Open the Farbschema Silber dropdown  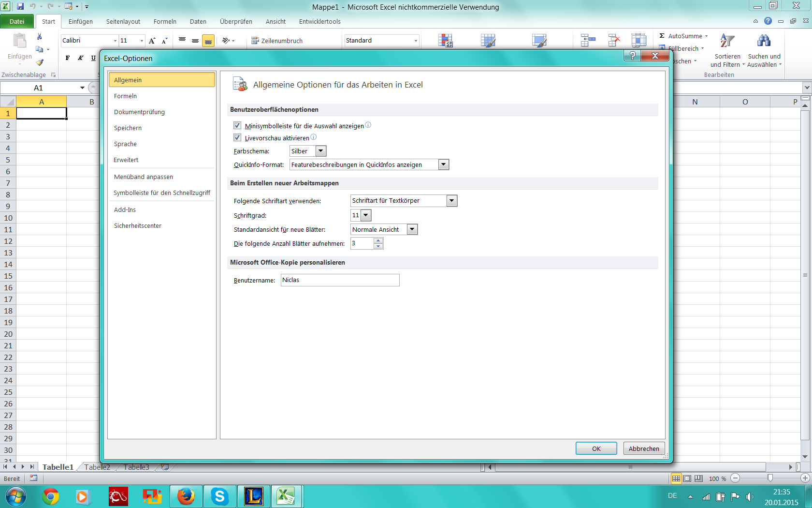(x=321, y=151)
